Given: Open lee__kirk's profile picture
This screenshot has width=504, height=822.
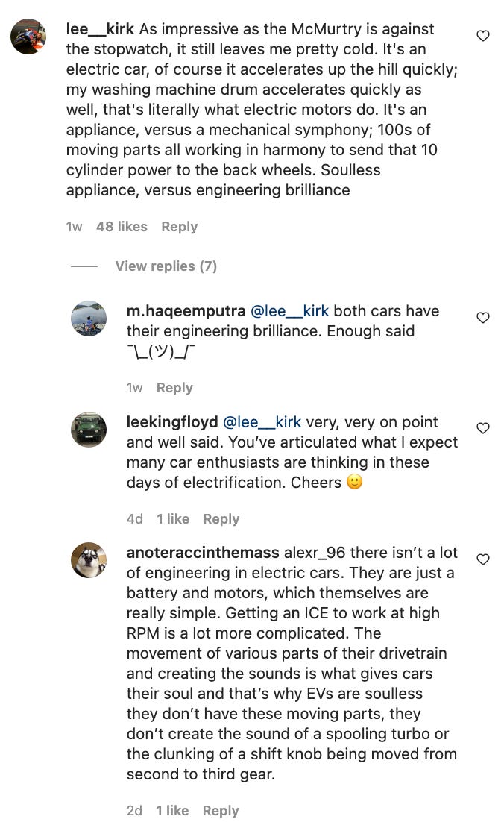Looking at the screenshot, I should (x=28, y=37).
